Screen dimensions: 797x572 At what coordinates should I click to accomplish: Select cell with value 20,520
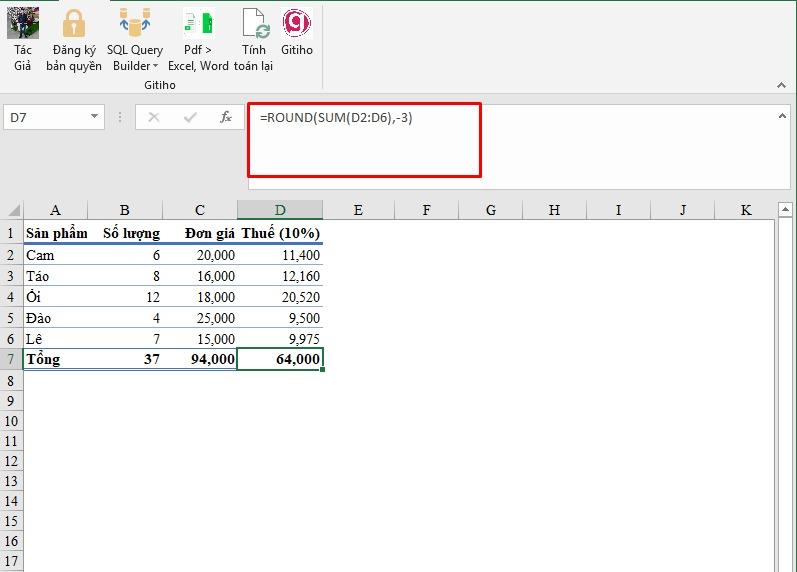[x=280, y=297]
